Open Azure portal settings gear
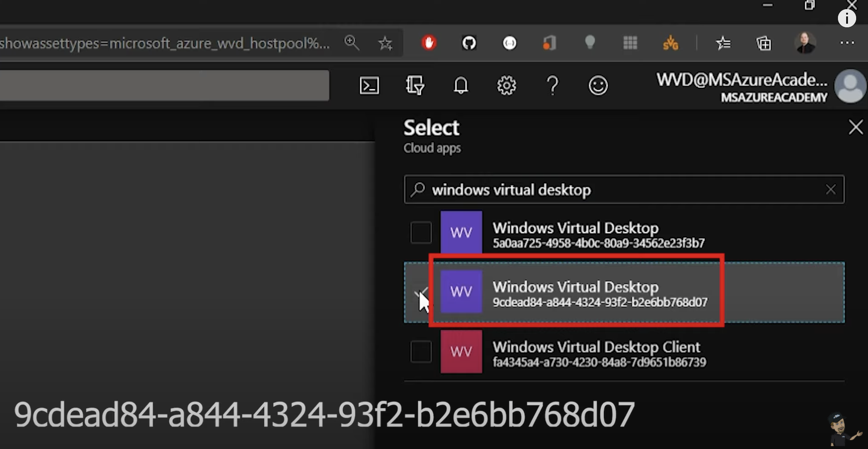Screen dimensions: 868x449 (506, 86)
